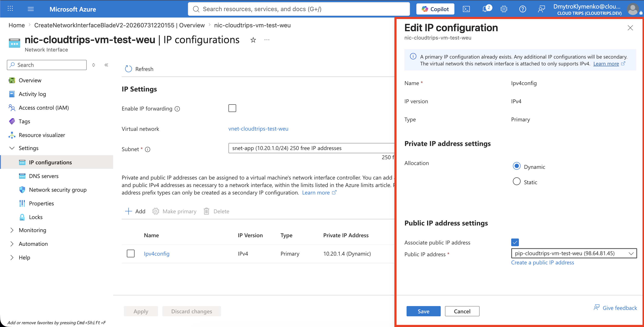Click the Delete trash icon
The image size is (644, 327).
coord(206,211)
